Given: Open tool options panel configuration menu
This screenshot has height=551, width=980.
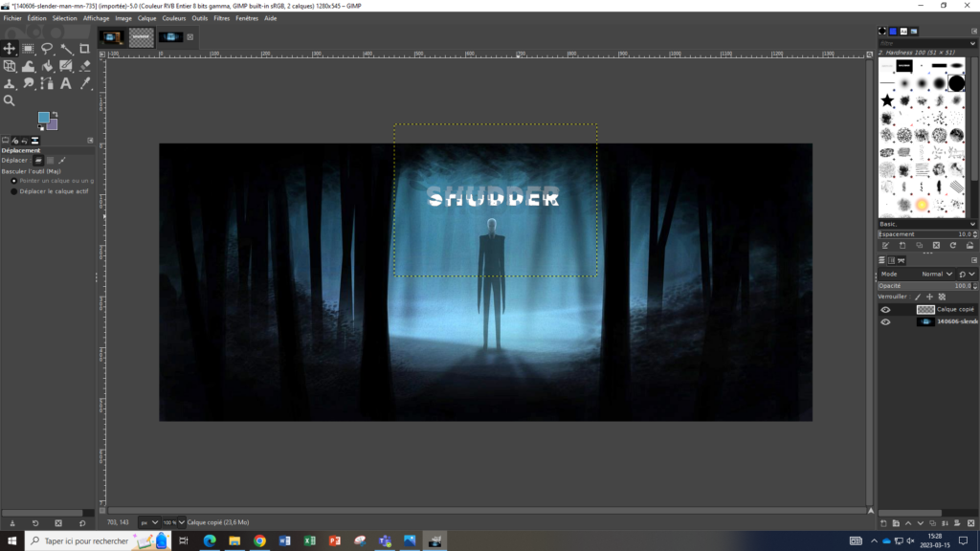Looking at the screenshot, I should pos(90,141).
